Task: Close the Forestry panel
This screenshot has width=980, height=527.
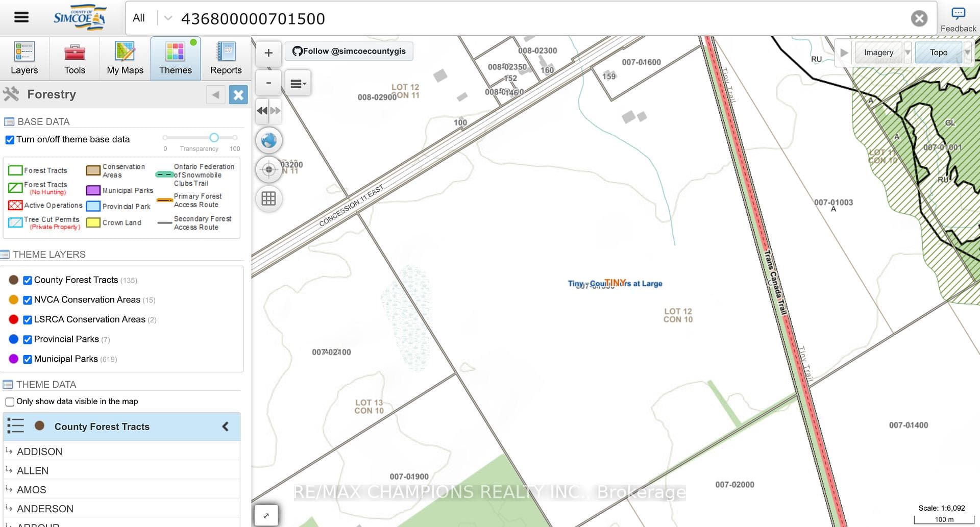Action: [238, 95]
